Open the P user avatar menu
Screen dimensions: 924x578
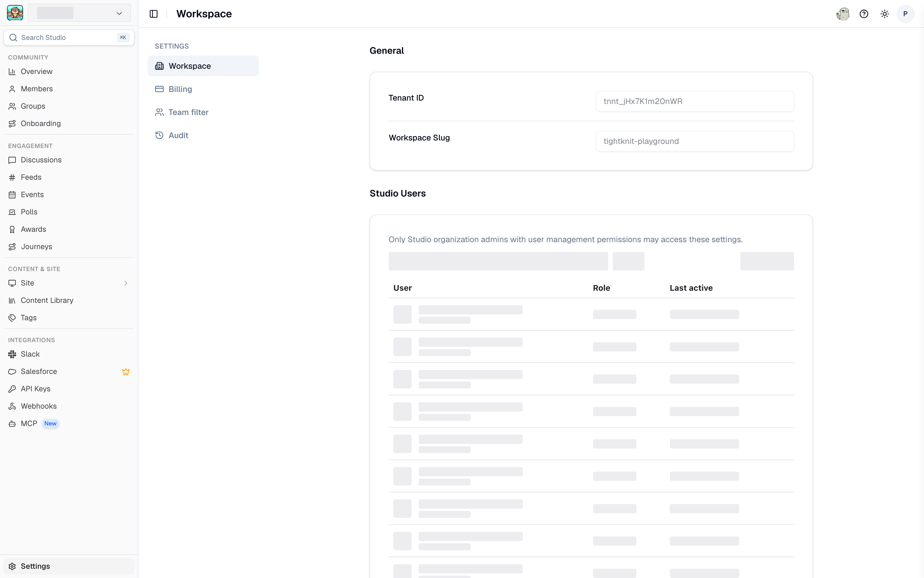click(905, 14)
